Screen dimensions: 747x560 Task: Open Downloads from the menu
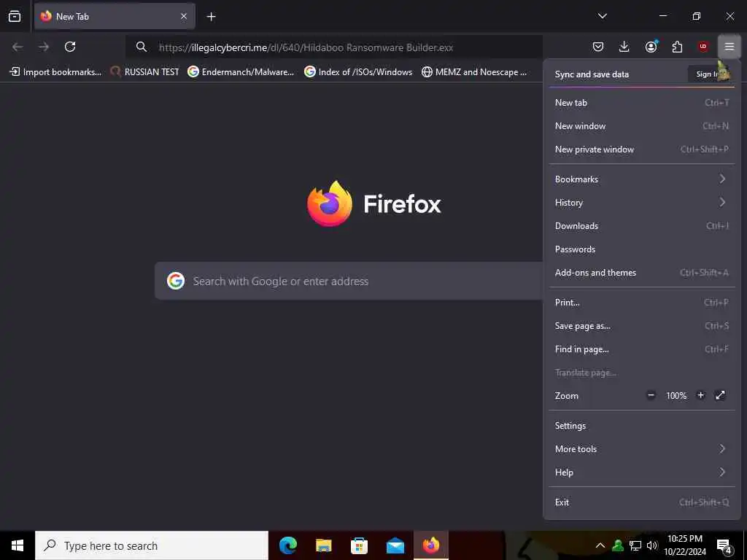642,226
